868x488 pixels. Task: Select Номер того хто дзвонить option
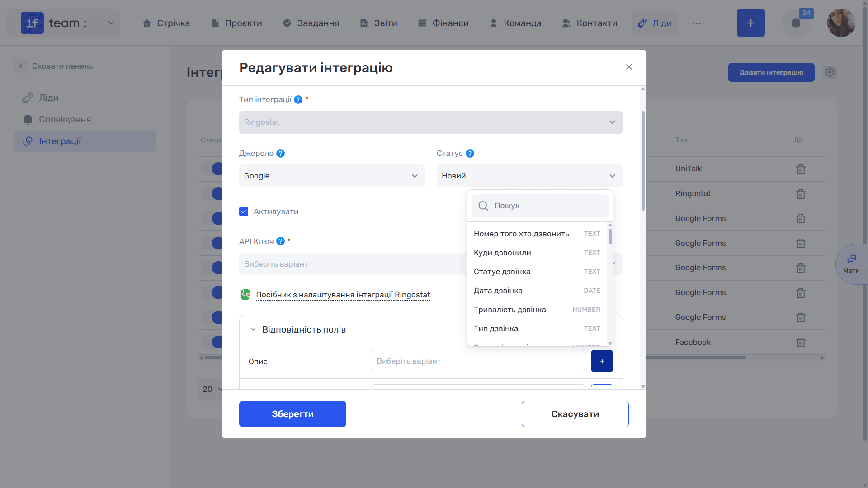(x=537, y=234)
